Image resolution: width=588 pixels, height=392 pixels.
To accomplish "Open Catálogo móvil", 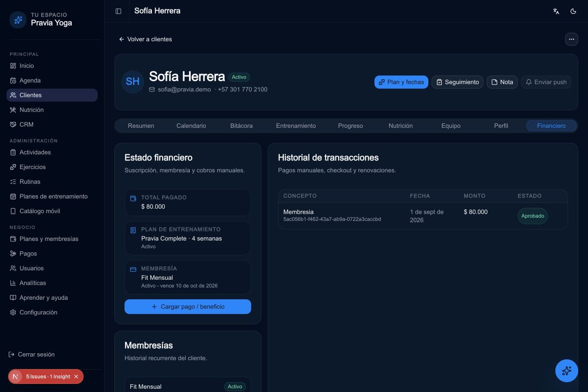I will click(x=52, y=211).
